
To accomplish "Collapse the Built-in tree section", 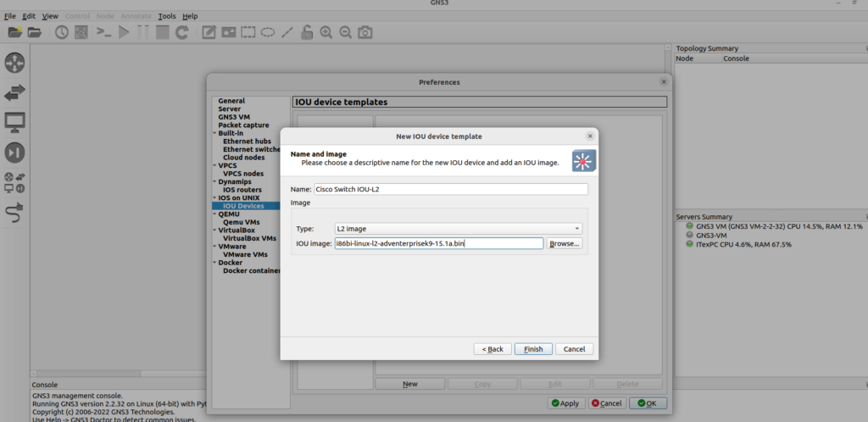I will coord(214,133).
